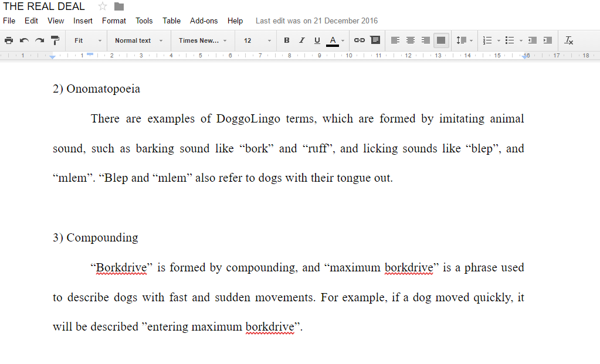The width and height of the screenshot is (600, 364).
Task: Open the line spacing options
Action: [x=464, y=40]
